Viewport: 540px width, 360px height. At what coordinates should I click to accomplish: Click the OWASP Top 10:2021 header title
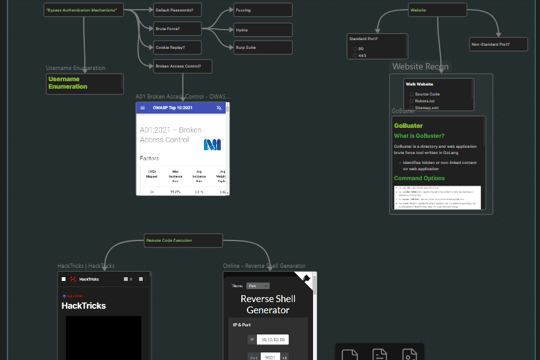pyautogui.click(x=173, y=108)
